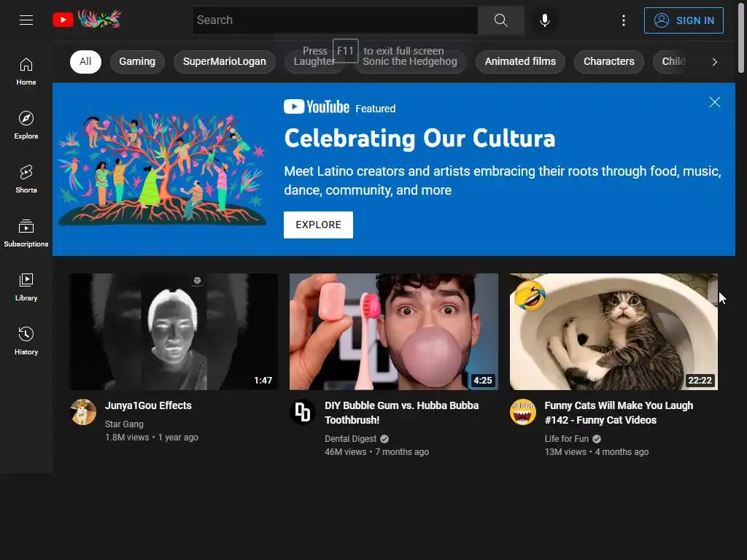Click the 1:47 duration badge

tap(263, 381)
